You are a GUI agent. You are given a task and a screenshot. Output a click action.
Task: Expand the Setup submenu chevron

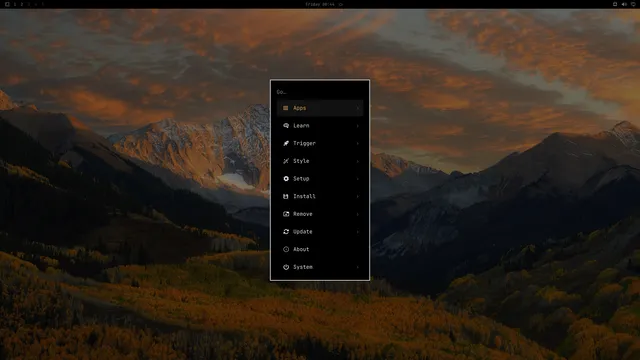click(358, 179)
